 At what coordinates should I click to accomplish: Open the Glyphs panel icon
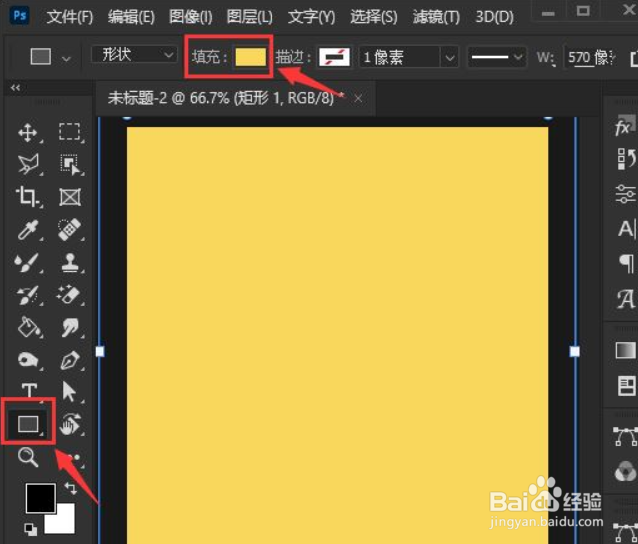pos(625,299)
